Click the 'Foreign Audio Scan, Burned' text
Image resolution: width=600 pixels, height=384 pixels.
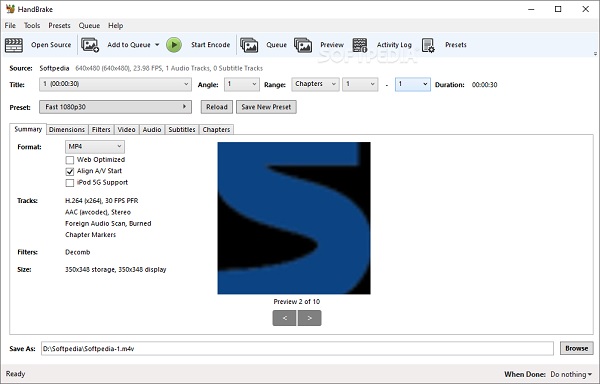[108, 224]
